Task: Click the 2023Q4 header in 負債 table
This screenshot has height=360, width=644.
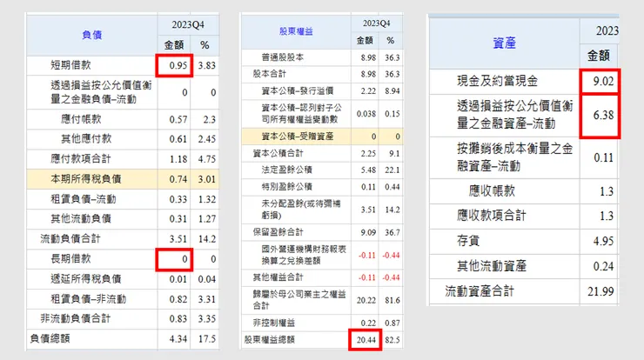Action: [x=188, y=24]
